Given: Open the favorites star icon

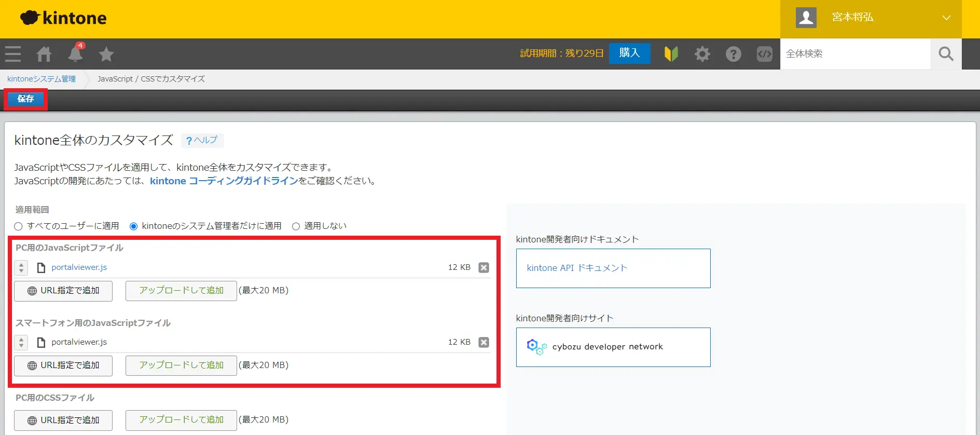Looking at the screenshot, I should 106,54.
